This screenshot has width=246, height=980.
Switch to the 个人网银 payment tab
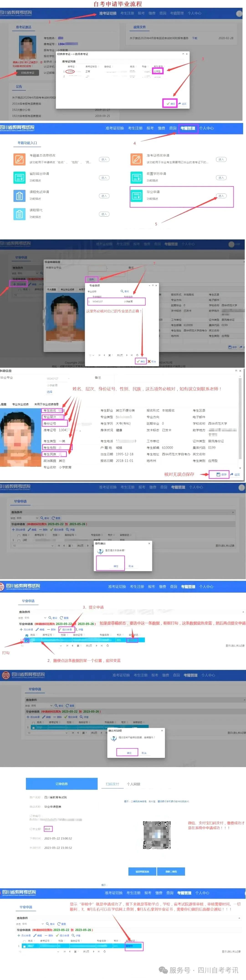coord(133,784)
